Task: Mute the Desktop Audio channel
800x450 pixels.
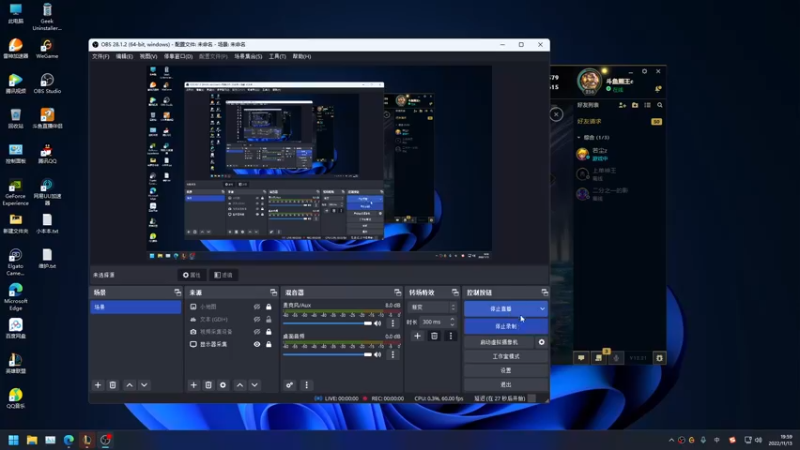Action: click(378, 354)
